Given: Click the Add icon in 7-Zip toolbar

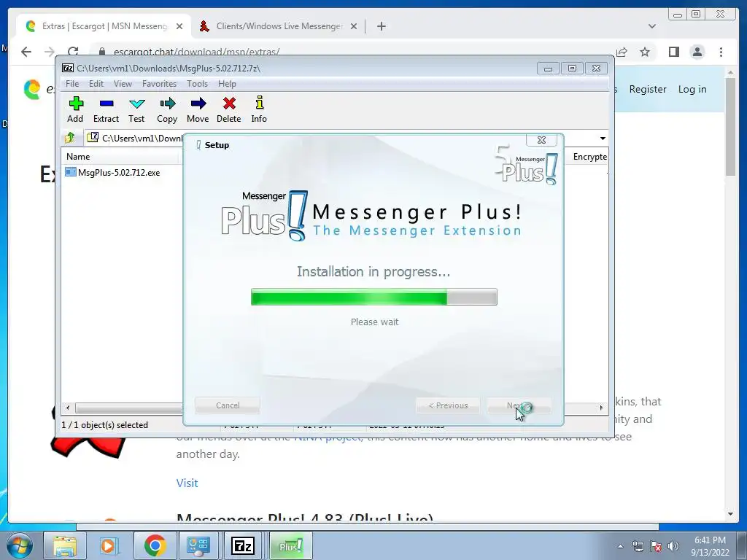Looking at the screenshot, I should click(x=76, y=104).
